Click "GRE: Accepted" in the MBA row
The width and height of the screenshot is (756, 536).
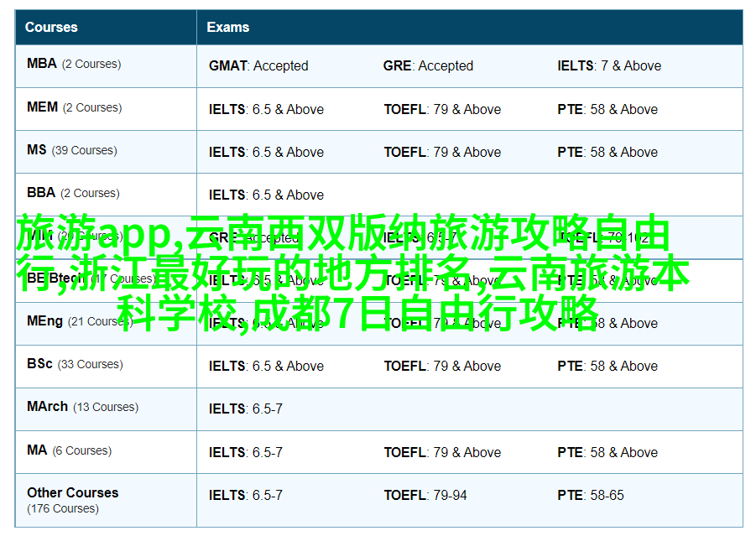(x=428, y=66)
